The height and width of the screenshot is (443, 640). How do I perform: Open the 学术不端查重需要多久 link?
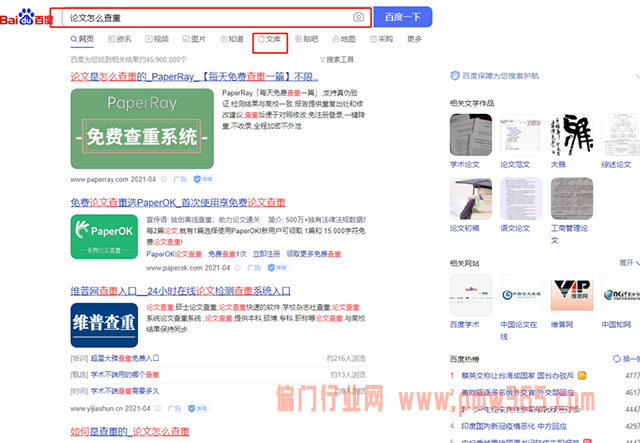coord(125,391)
